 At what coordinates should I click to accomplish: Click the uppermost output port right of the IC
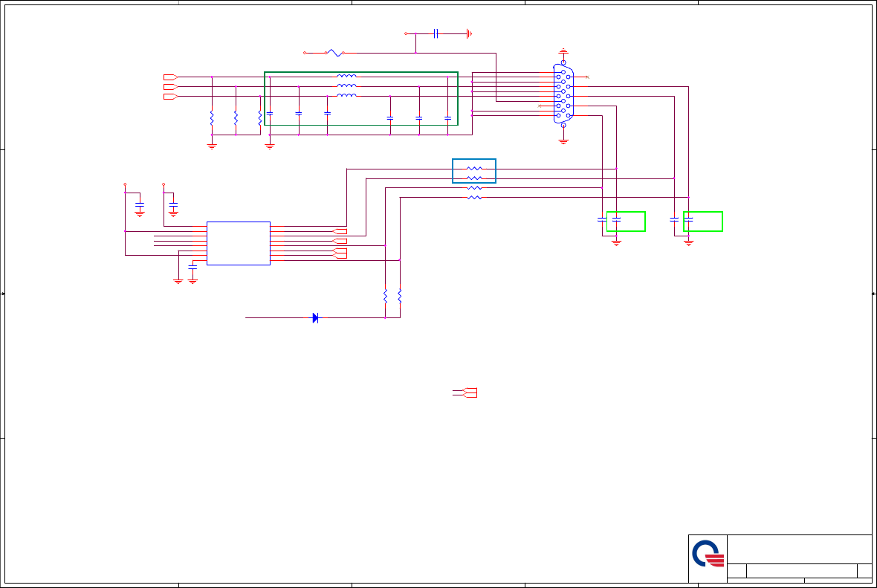coord(340,231)
